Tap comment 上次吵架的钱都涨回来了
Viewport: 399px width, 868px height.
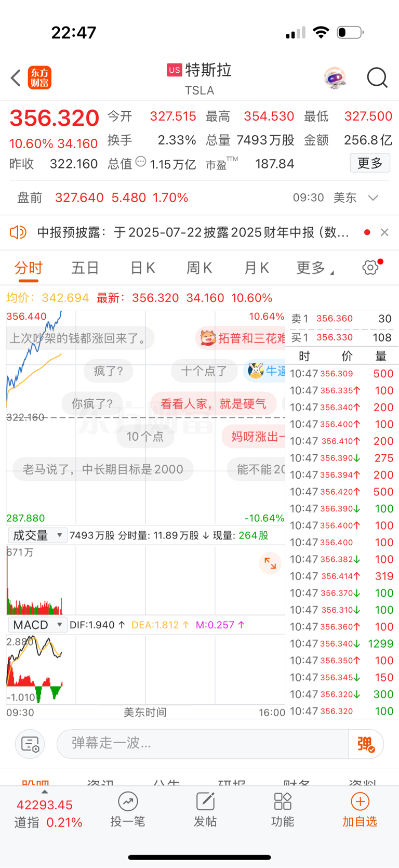click(81, 338)
